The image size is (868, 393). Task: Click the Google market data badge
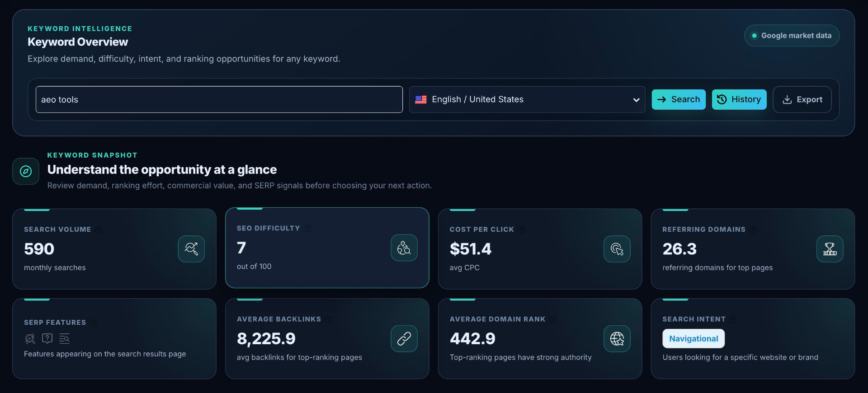[x=792, y=36]
